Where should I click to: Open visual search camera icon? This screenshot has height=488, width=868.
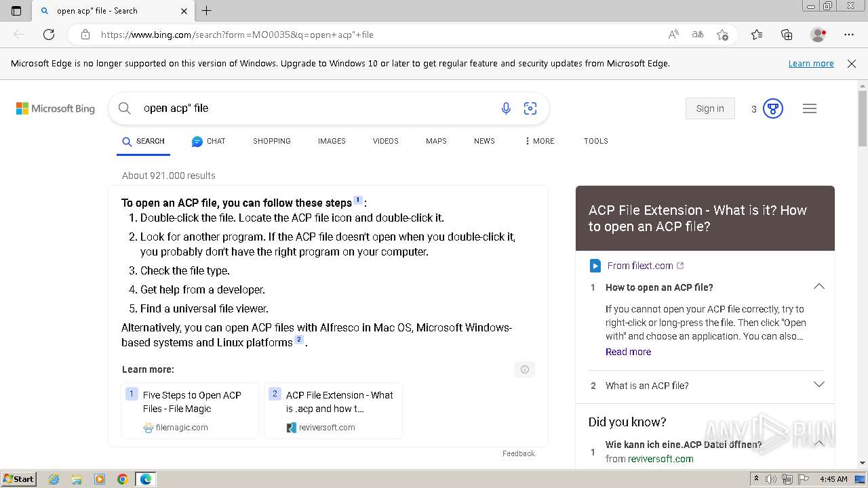530,108
